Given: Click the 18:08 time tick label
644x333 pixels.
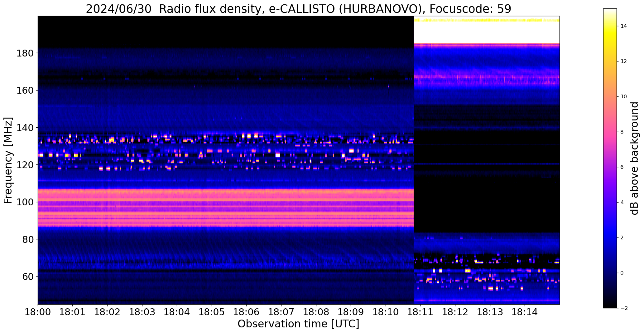Looking at the screenshot, I should tap(316, 312).
